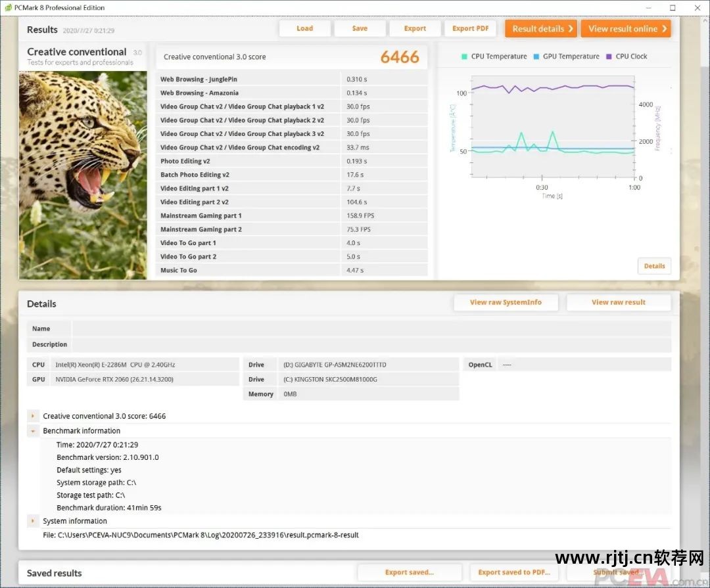Screen dimensions: 710x588
Task: View raw SystemInfo
Action: [x=506, y=302]
